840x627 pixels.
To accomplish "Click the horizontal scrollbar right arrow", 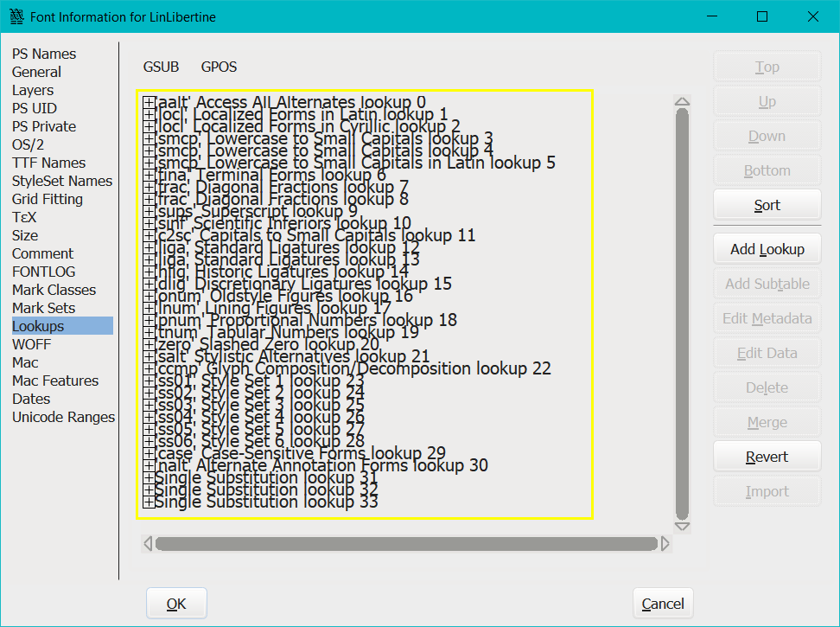I will point(665,543).
